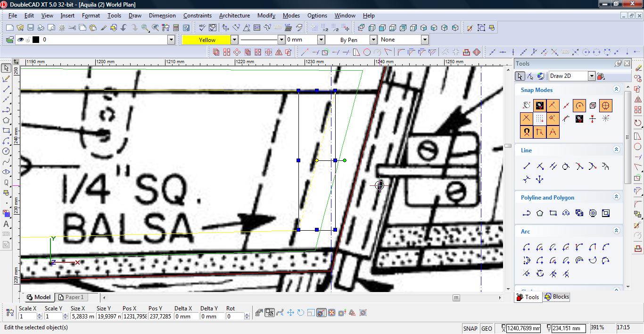Collapse the Snap Modes section
644x334 pixels.
coord(616,89)
